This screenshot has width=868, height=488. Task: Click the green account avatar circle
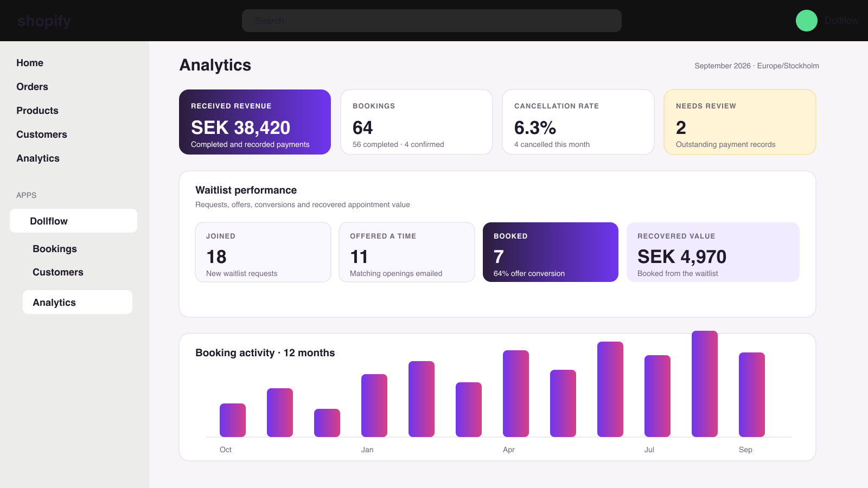click(807, 21)
